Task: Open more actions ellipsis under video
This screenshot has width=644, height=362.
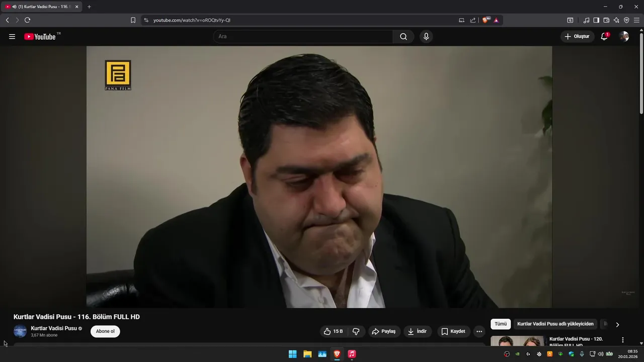Action: click(479, 331)
